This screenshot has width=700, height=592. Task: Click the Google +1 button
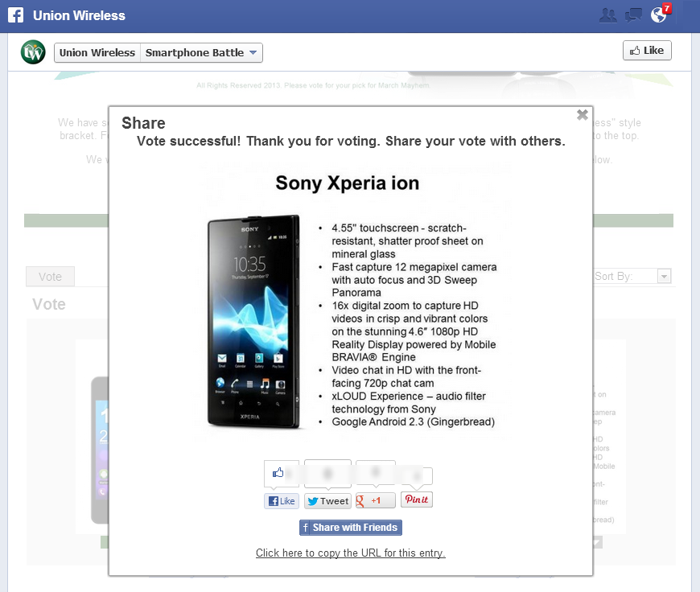[x=376, y=500]
